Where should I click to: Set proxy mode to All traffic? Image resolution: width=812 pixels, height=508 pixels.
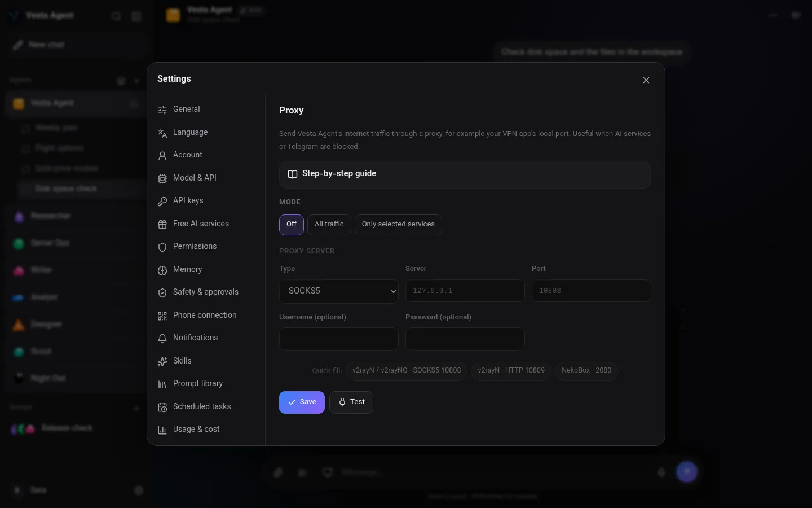[329, 225]
